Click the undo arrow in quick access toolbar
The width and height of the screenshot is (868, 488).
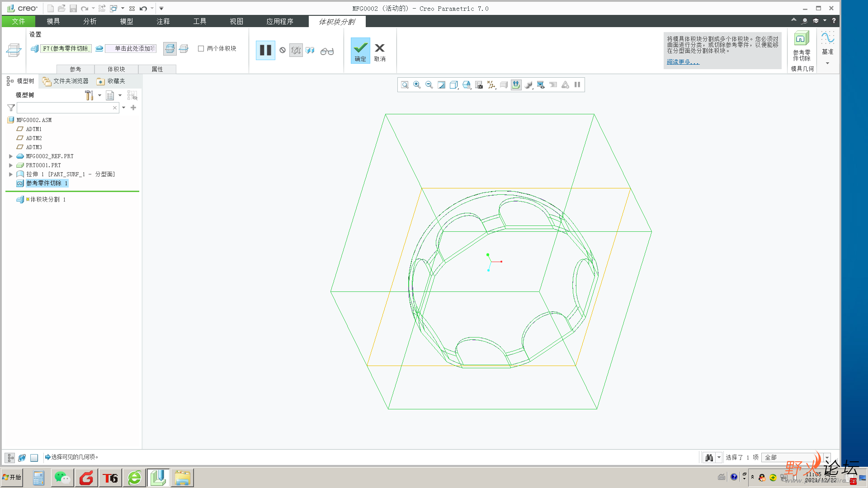143,9
